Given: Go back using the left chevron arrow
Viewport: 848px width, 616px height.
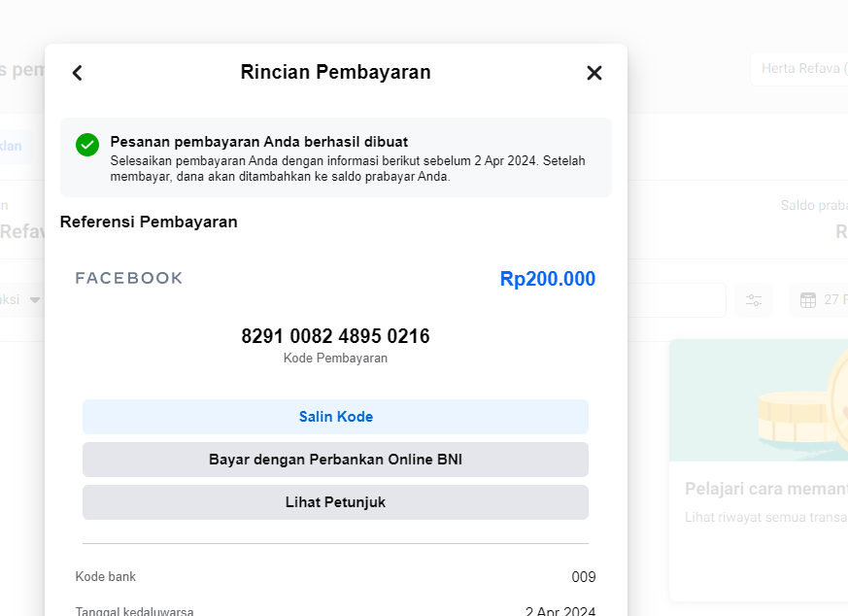Looking at the screenshot, I should coord(78,73).
